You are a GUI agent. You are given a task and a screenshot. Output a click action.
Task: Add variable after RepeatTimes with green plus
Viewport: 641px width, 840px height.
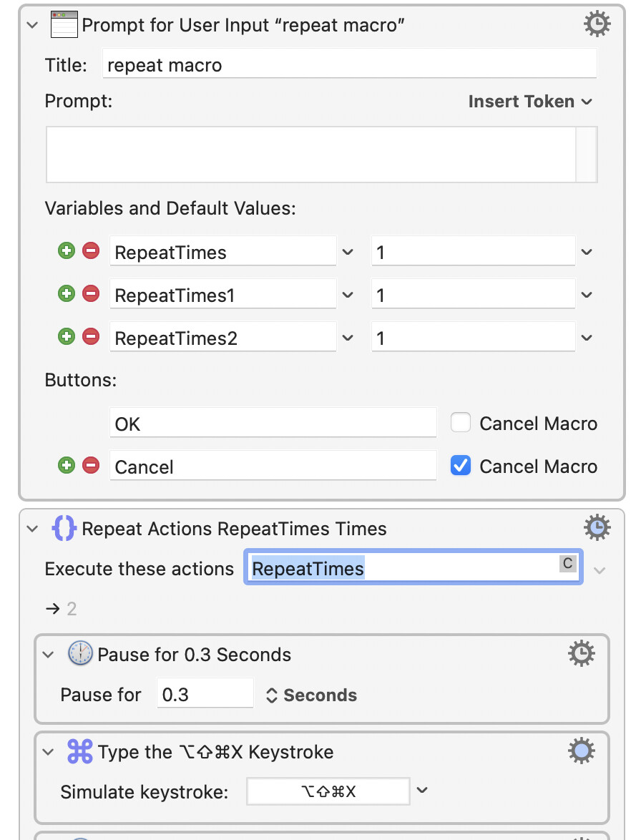(67, 250)
